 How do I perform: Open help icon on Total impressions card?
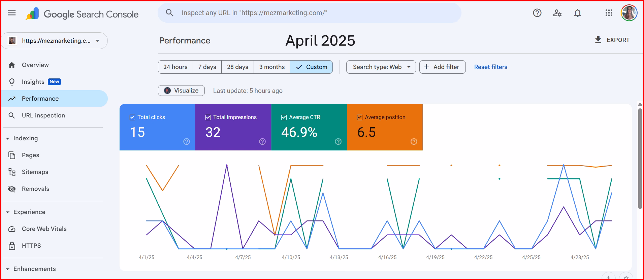262,142
